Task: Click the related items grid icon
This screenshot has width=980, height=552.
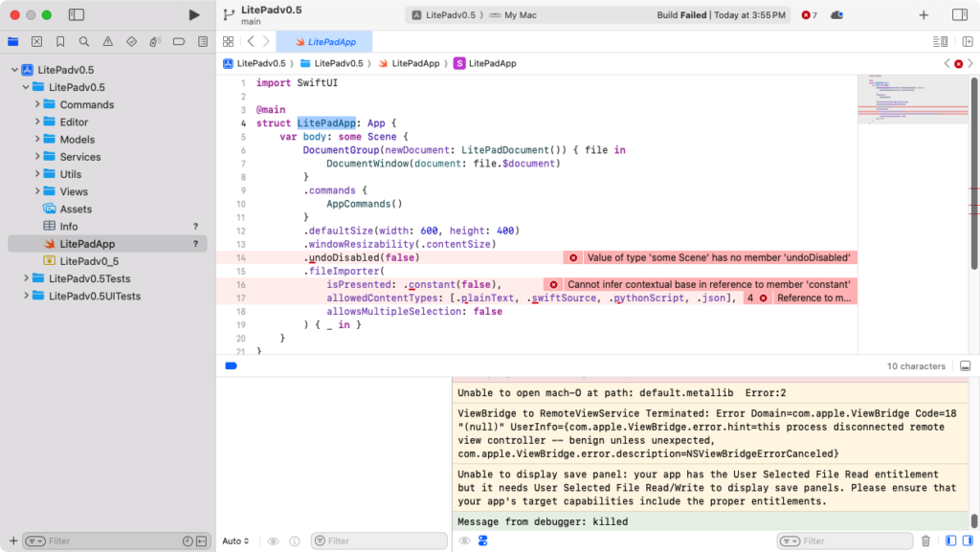Action: point(228,42)
